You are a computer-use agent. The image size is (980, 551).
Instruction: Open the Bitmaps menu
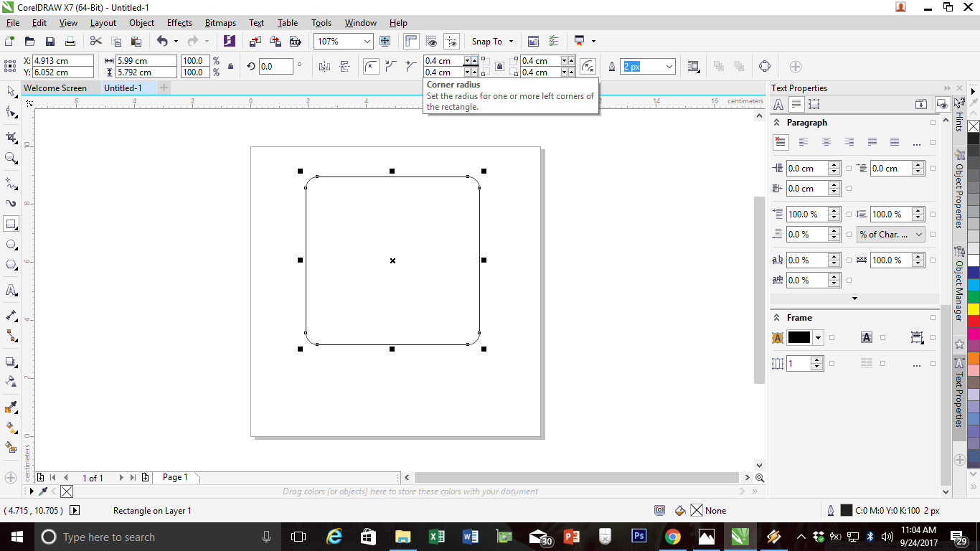[220, 22]
